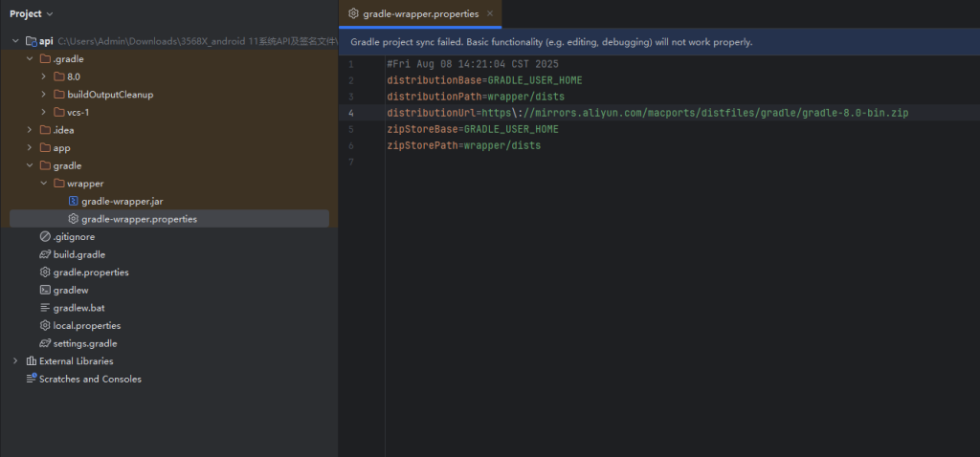Click the app folder icon

(45, 148)
